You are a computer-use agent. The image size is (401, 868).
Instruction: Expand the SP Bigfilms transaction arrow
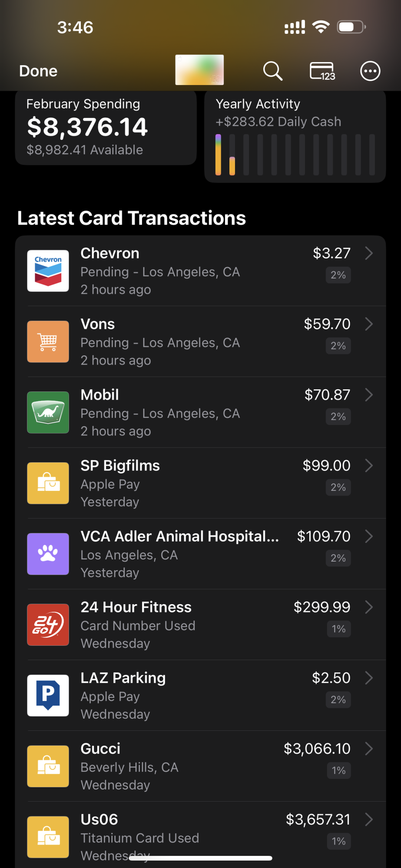click(369, 465)
